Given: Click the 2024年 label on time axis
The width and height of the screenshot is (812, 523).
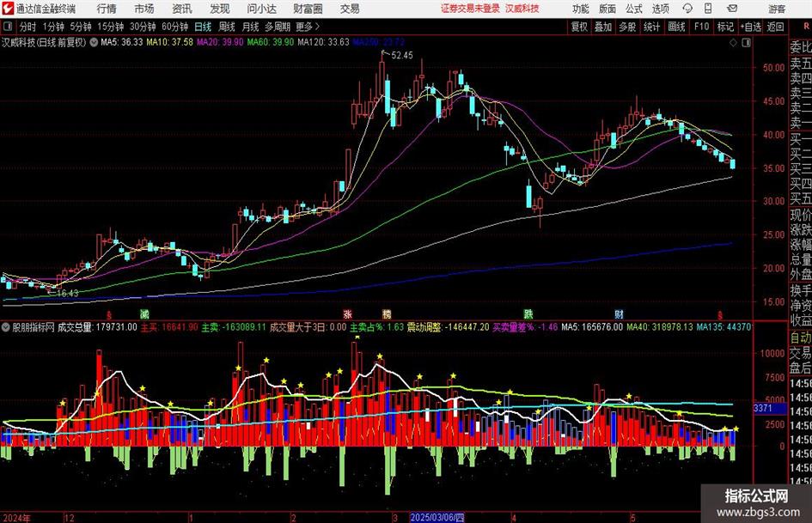Looking at the screenshot, I should 17,518.
